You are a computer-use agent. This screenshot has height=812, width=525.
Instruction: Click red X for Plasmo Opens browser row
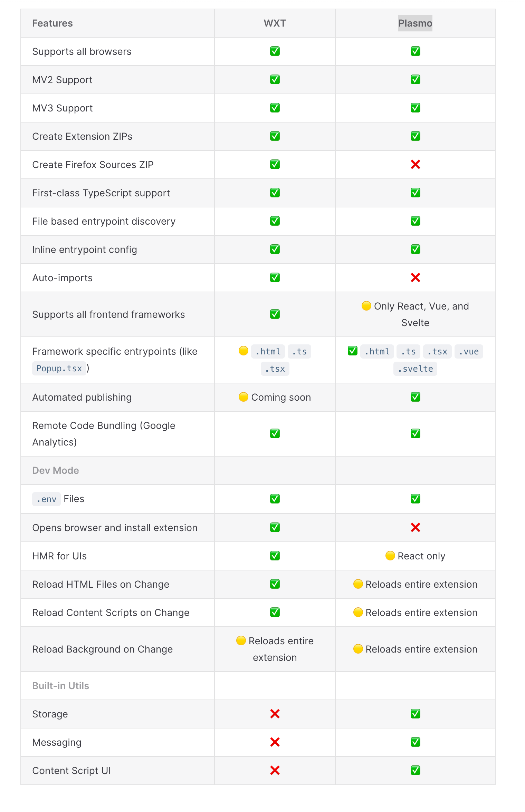(x=415, y=527)
